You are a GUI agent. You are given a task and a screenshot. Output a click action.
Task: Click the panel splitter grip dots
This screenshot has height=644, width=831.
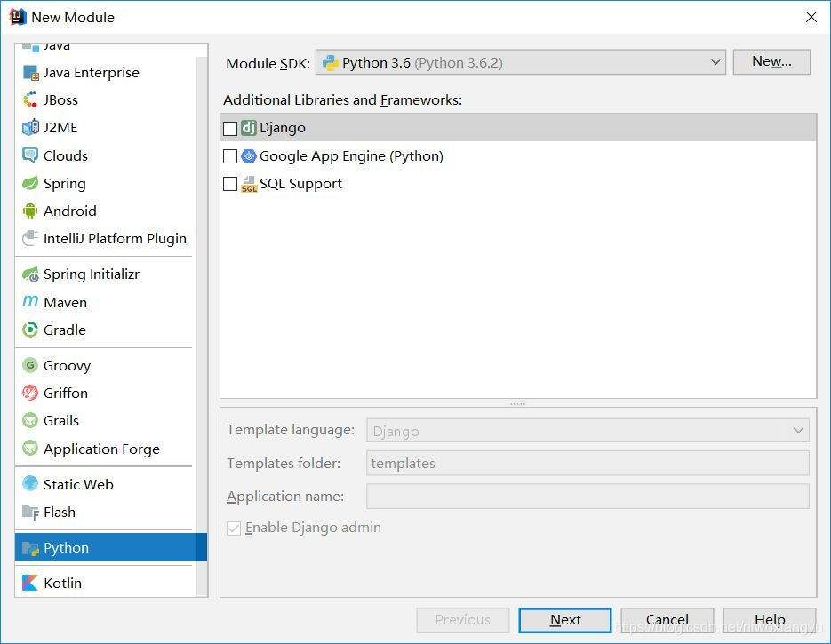pos(518,403)
